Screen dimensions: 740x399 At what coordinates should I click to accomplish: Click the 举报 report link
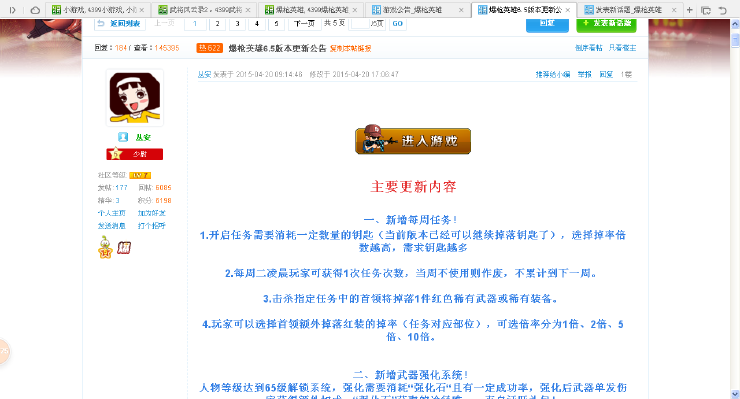coord(584,74)
